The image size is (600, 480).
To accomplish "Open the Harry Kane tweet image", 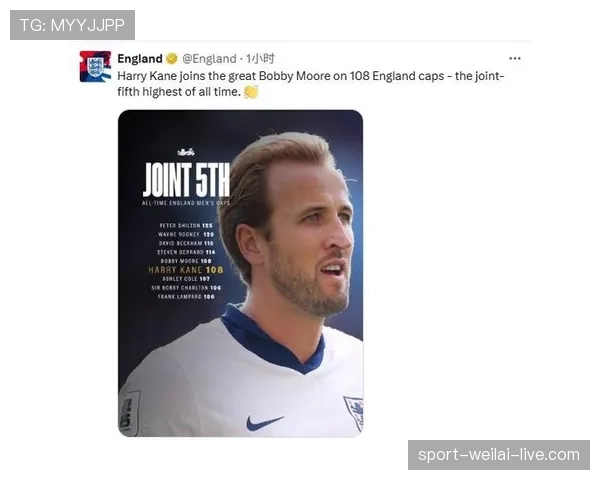I will coord(240,273).
